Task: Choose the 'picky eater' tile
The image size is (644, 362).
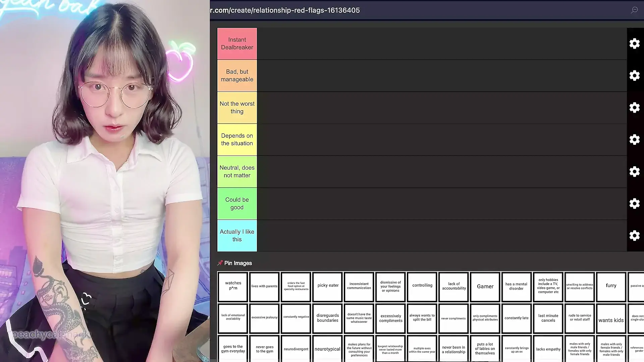Action: (328, 287)
